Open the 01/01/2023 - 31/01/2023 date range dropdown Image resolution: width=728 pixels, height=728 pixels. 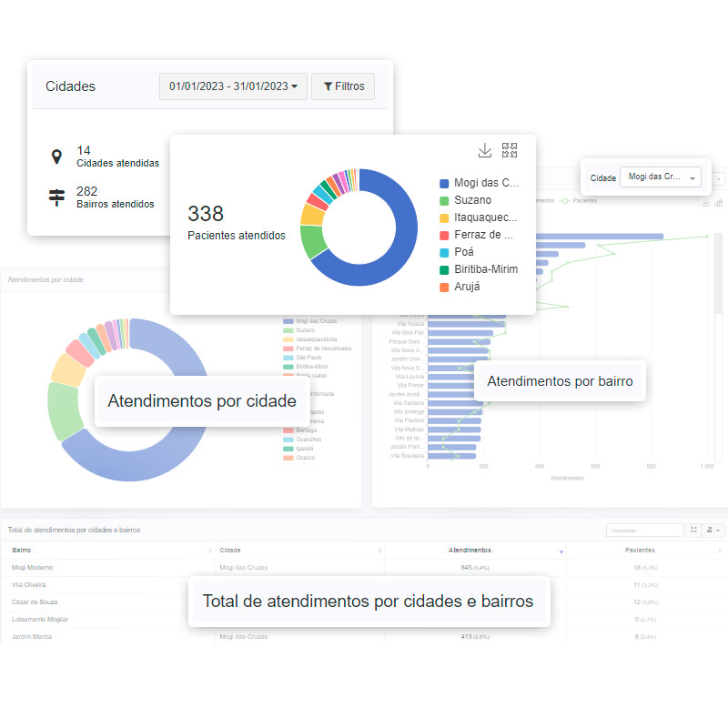click(233, 86)
